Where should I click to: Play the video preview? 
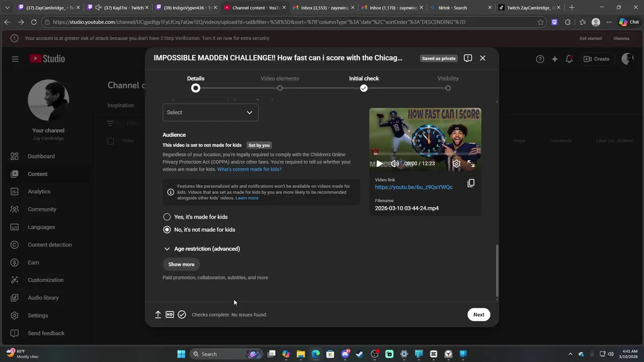pos(379,163)
